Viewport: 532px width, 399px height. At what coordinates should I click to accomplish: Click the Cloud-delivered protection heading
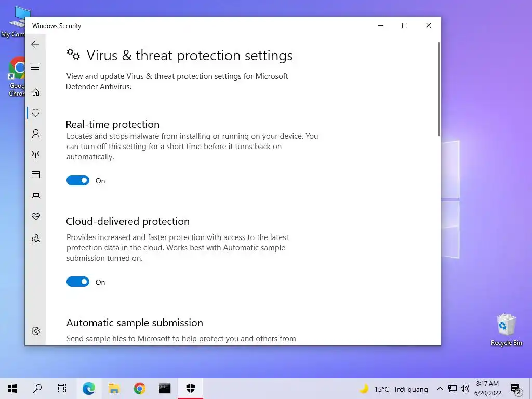[128, 221]
